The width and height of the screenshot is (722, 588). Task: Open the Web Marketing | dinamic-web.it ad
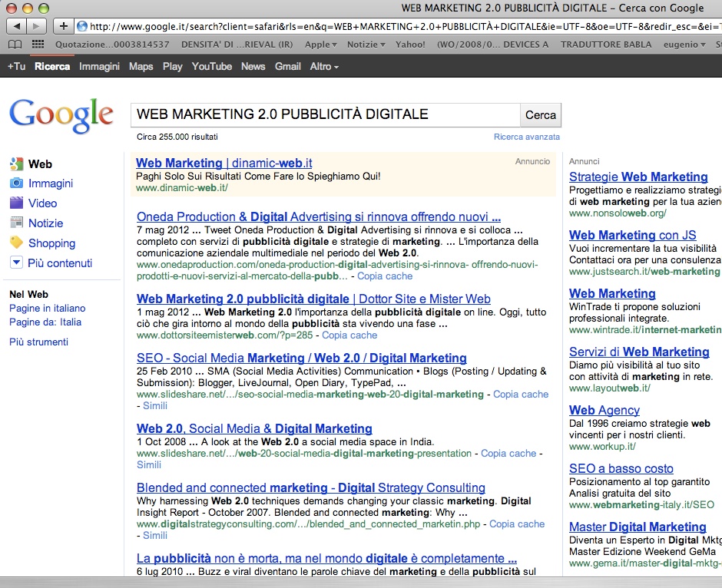pyautogui.click(x=224, y=163)
